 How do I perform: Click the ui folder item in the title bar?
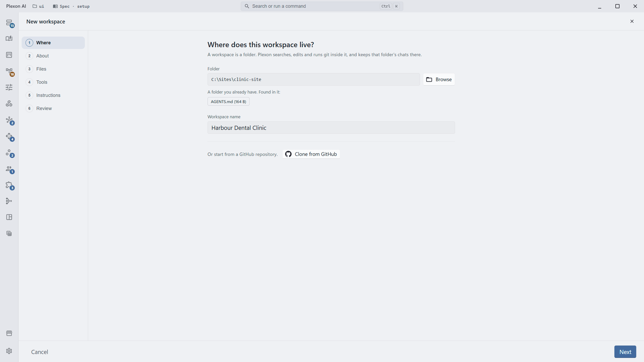[x=38, y=6]
